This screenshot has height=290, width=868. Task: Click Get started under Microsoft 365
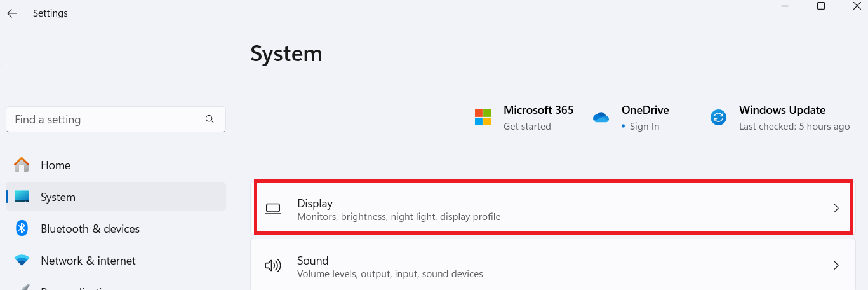pos(527,127)
